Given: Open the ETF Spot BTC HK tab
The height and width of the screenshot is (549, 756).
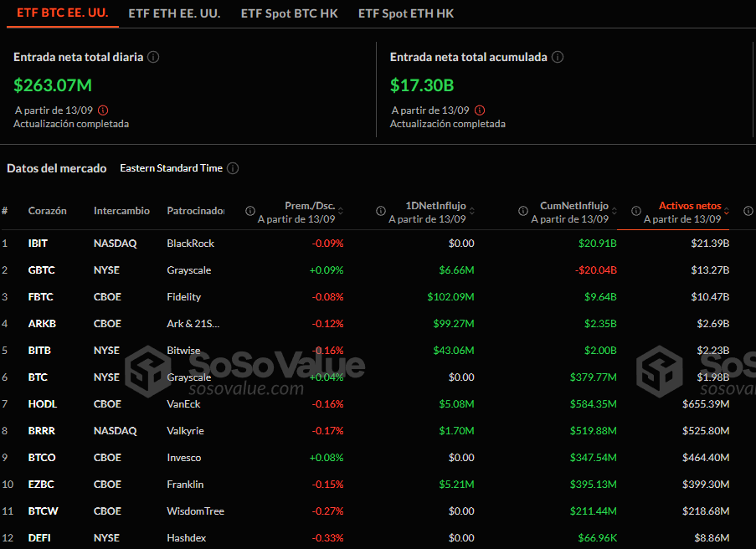Looking at the screenshot, I should tap(289, 13).
